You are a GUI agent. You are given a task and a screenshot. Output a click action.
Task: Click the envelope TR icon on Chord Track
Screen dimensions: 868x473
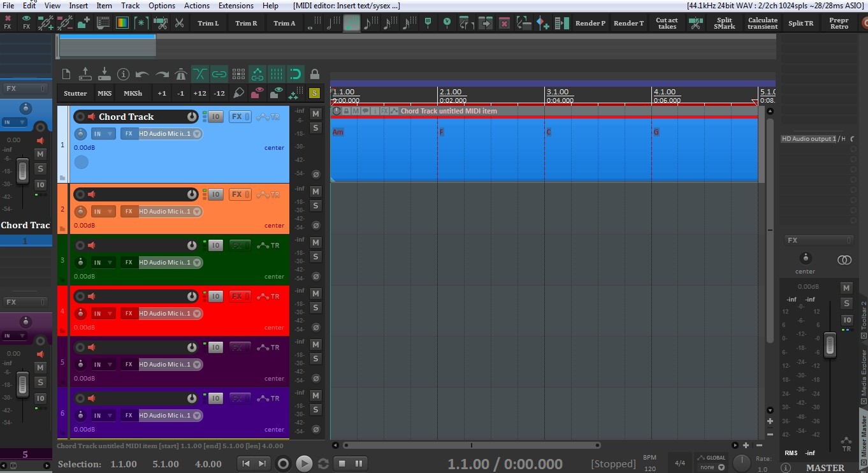(268, 117)
